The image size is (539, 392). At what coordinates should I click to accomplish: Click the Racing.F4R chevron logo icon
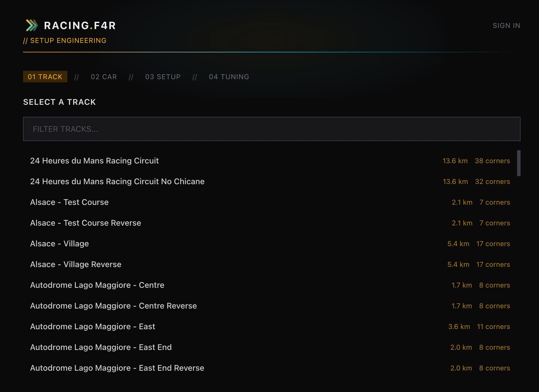[x=32, y=25]
